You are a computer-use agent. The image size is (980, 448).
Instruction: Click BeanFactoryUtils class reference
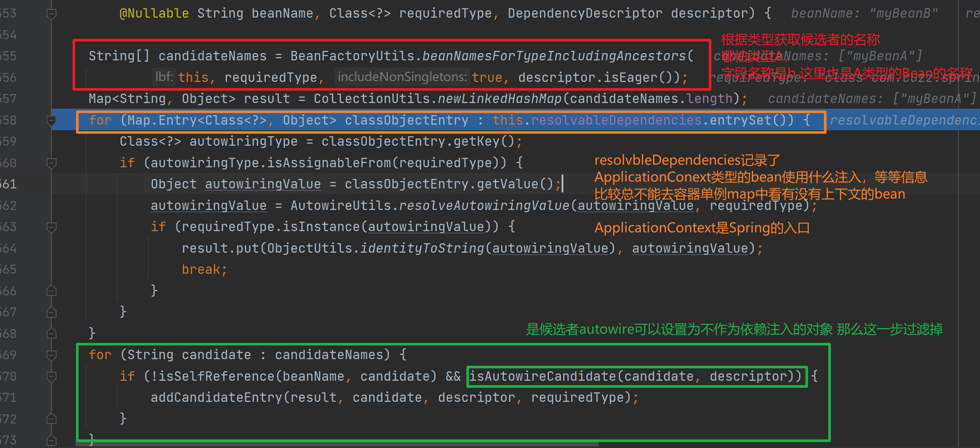coord(352,56)
